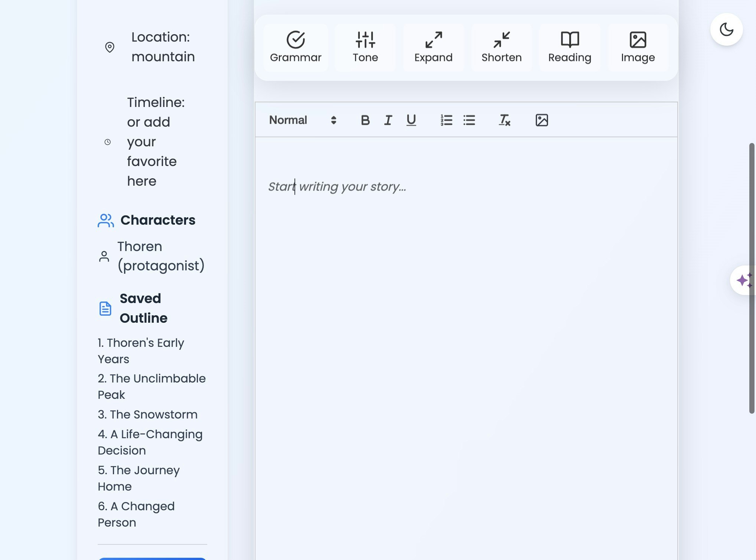The image size is (756, 560).
Task: Click the page vertical scrollbar
Action: coord(752,278)
